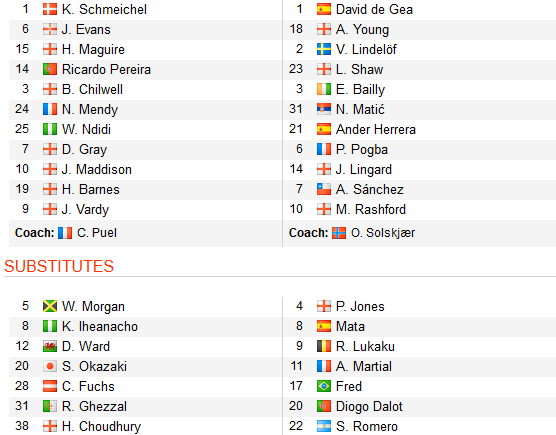Screen dimensions: 556x435
Task: Click the Portugal flag beside Ricardo Pereira
Action: [50, 69]
